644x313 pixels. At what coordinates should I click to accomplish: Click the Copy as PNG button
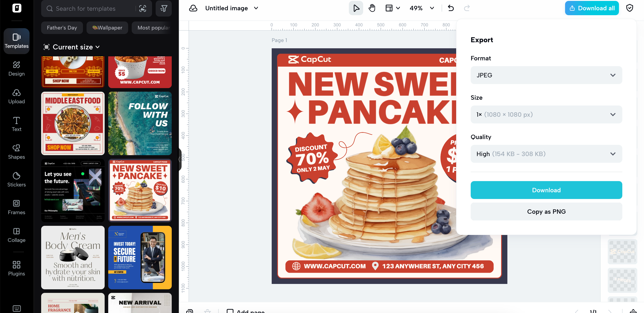pyautogui.click(x=546, y=211)
